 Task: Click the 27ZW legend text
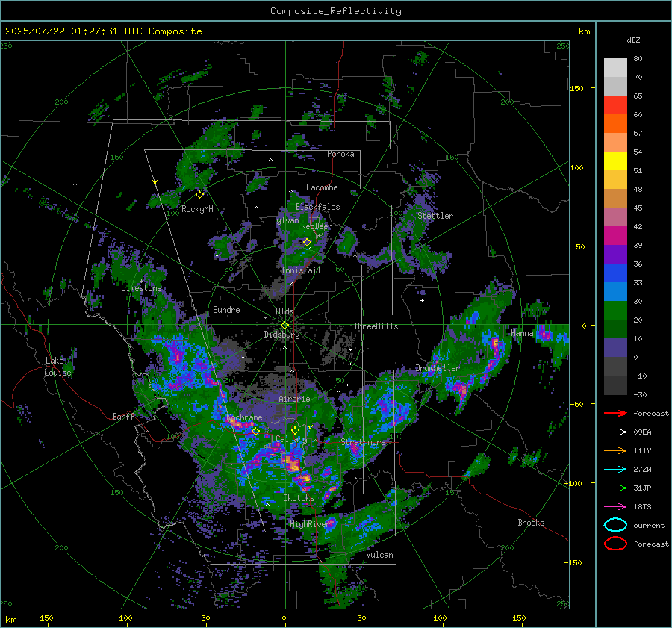pos(642,469)
